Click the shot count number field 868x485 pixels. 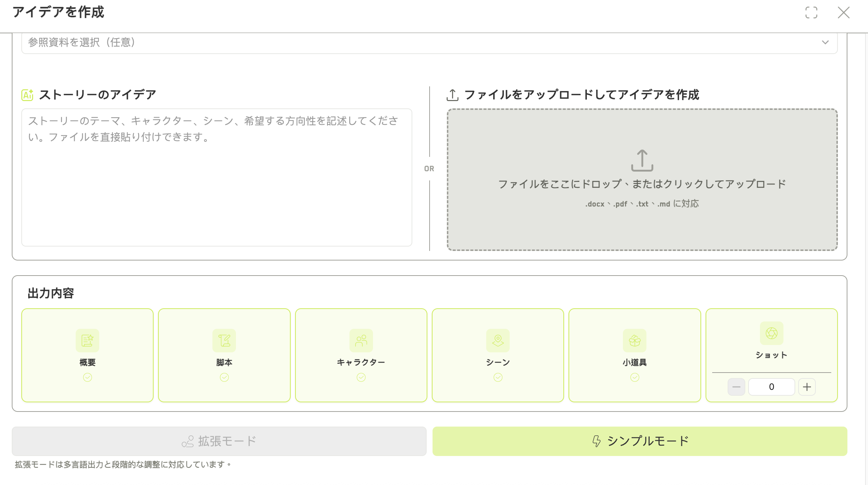point(772,387)
